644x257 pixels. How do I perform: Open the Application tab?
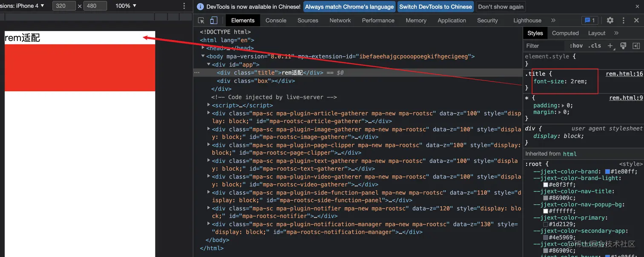[452, 20]
